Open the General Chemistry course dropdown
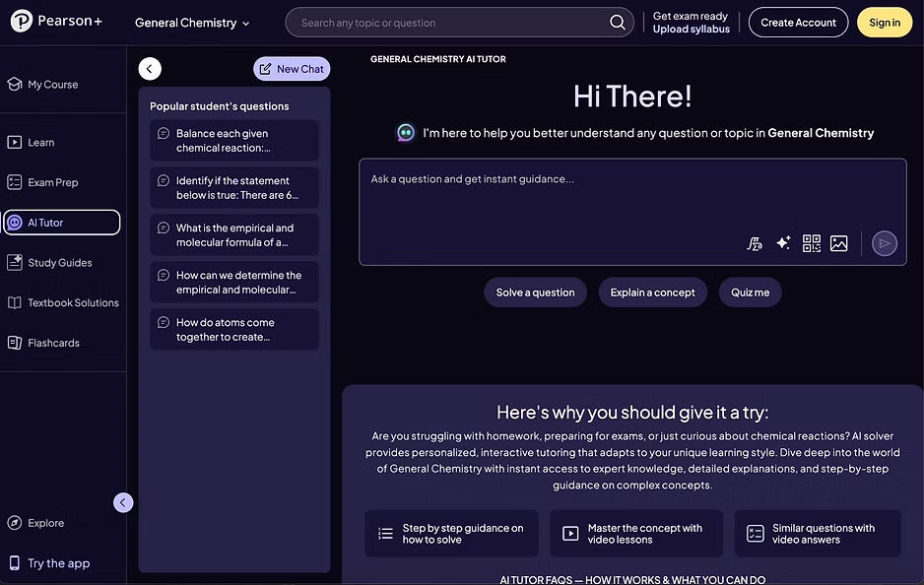The height and width of the screenshot is (585, 924). tap(192, 23)
